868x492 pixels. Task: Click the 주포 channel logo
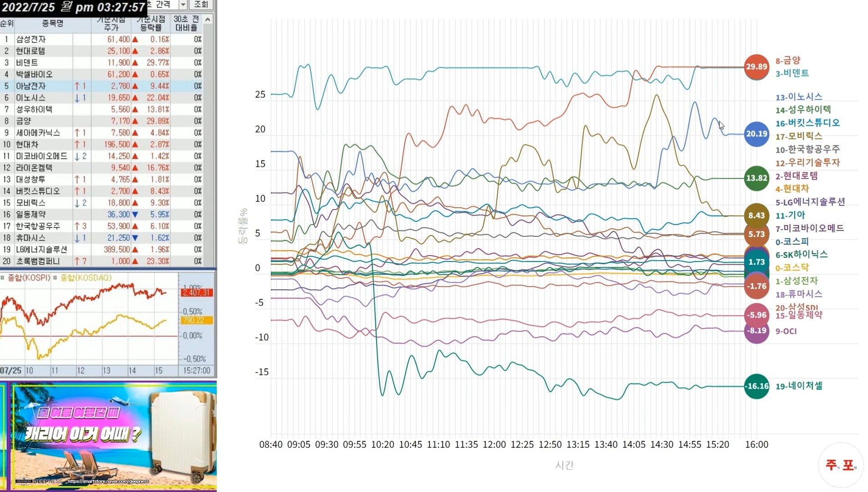(x=841, y=465)
